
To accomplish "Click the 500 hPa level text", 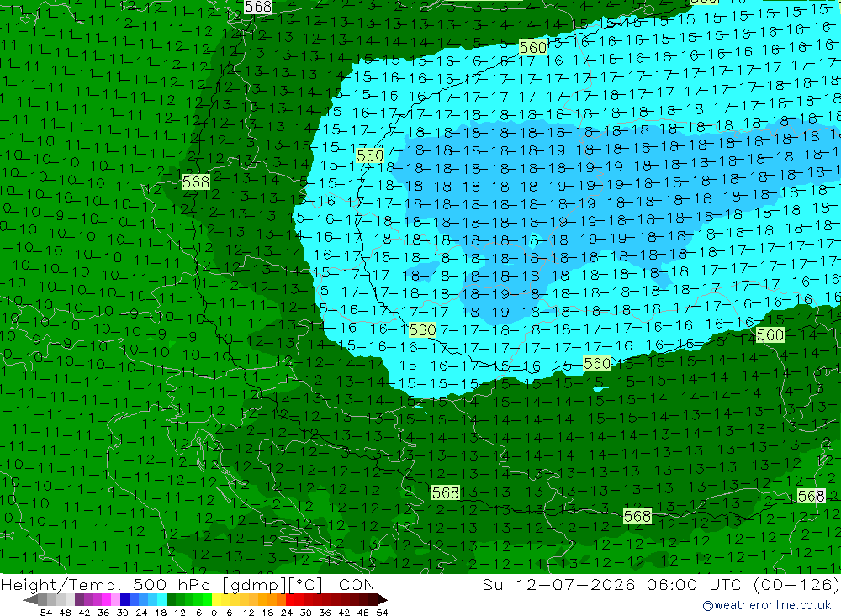I will 173,584.
